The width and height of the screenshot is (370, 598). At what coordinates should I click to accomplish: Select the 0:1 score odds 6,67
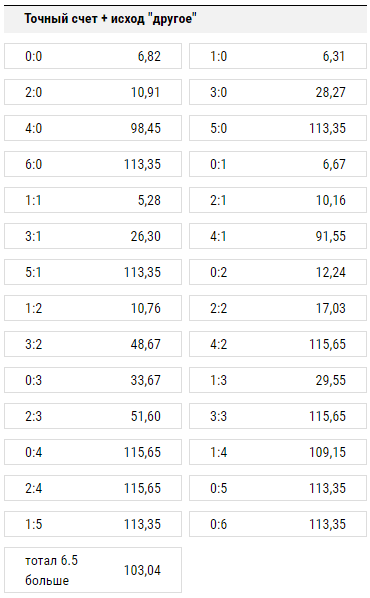(x=278, y=164)
